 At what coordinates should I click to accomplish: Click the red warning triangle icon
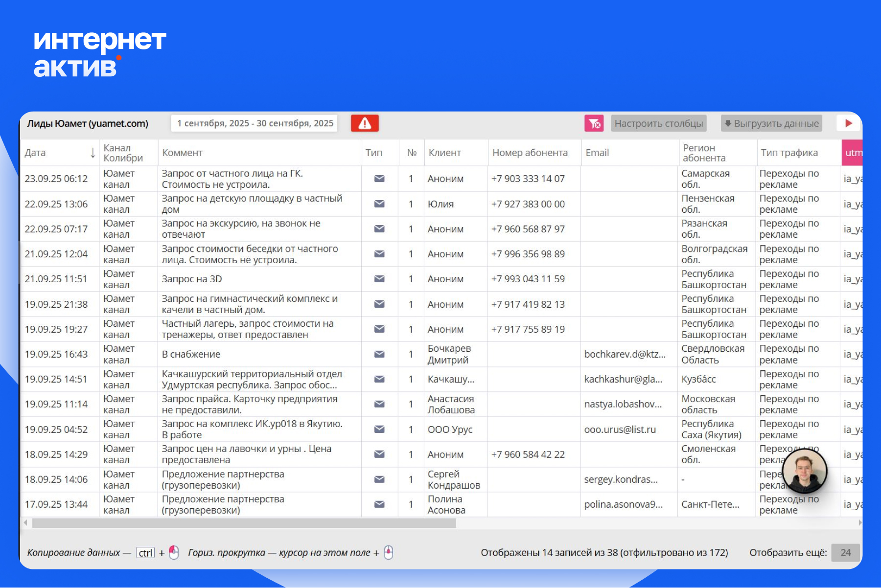click(365, 123)
